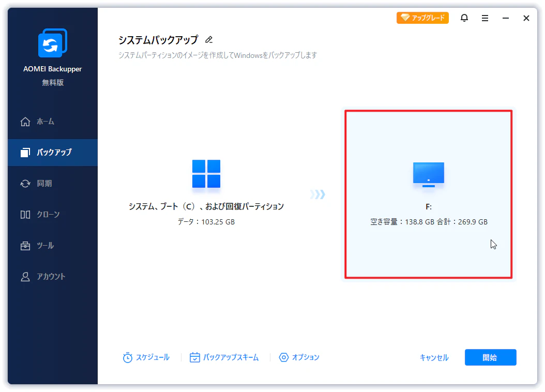The image size is (545, 392).
Task: Click キャンセル to cancel backup
Action: 434,357
